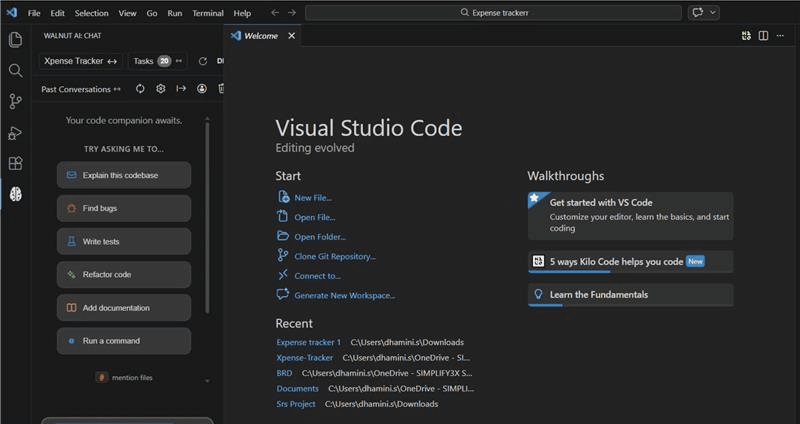Open the Extensions view

pyautogui.click(x=15, y=163)
